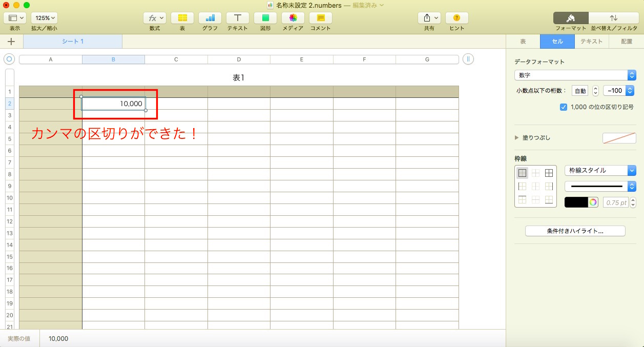Click the ヒント help icon
Viewport: 644px width, 347px height.
[x=456, y=18]
